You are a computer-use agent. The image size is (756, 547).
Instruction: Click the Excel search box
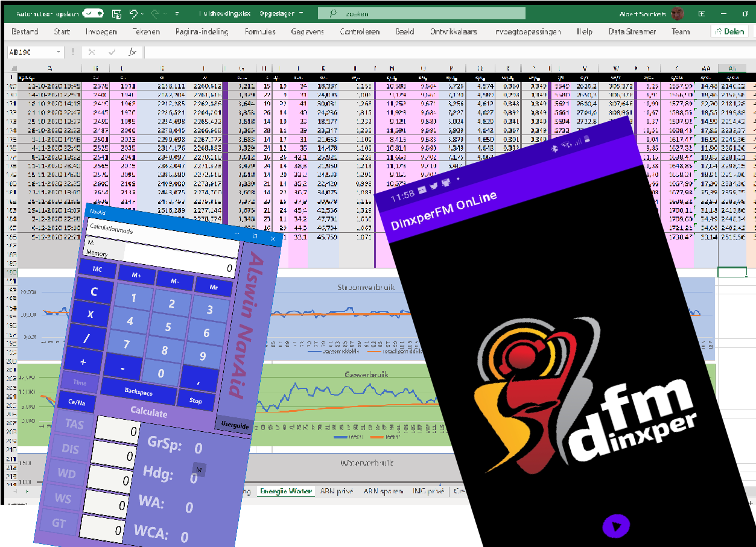[x=422, y=13]
